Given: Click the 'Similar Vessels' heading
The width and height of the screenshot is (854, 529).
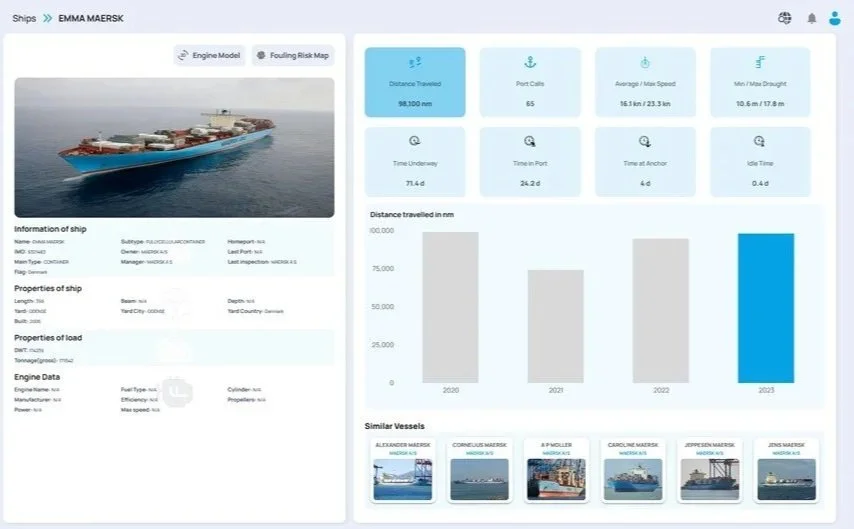Looking at the screenshot, I should point(394,426).
